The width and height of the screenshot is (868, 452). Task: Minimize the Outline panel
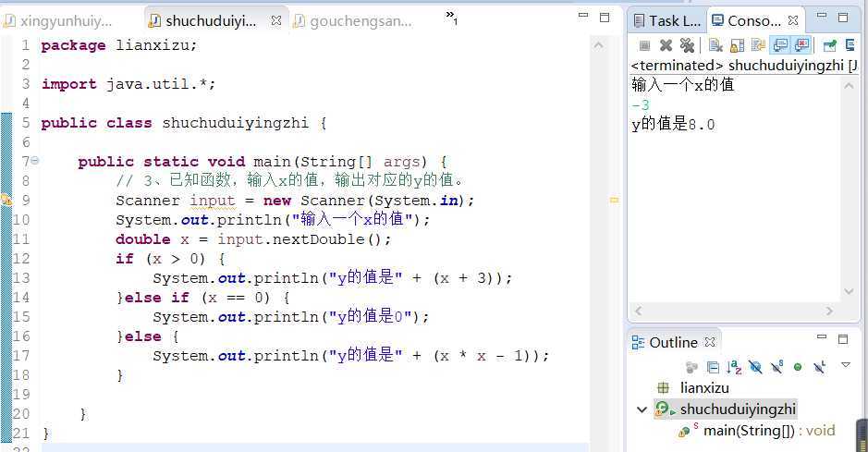coord(822,336)
